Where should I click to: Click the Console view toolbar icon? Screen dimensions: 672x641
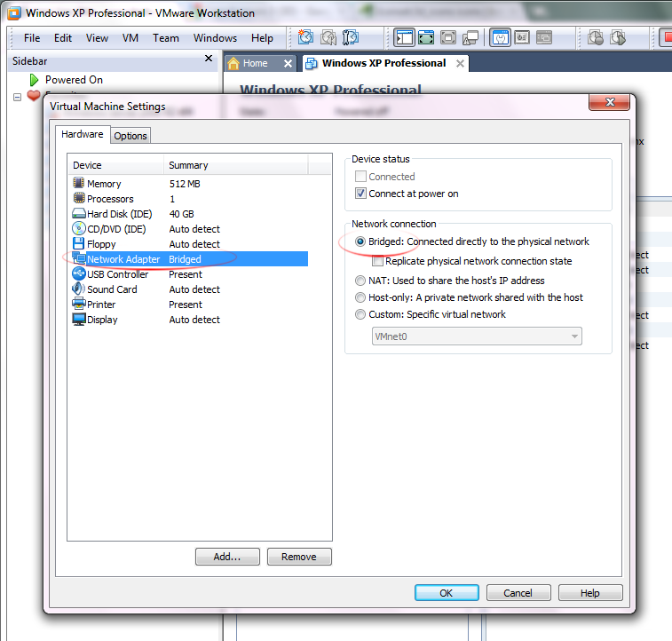(544, 37)
